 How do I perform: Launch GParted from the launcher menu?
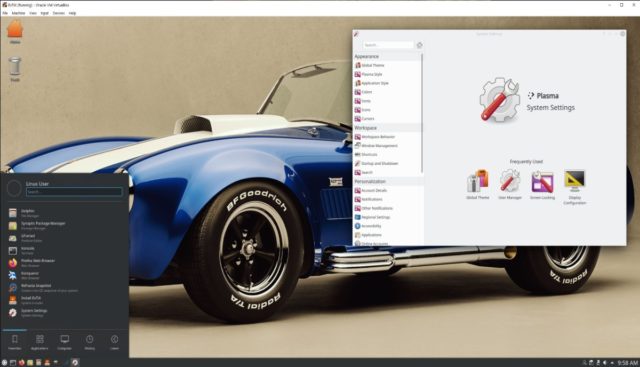coord(65,238)
